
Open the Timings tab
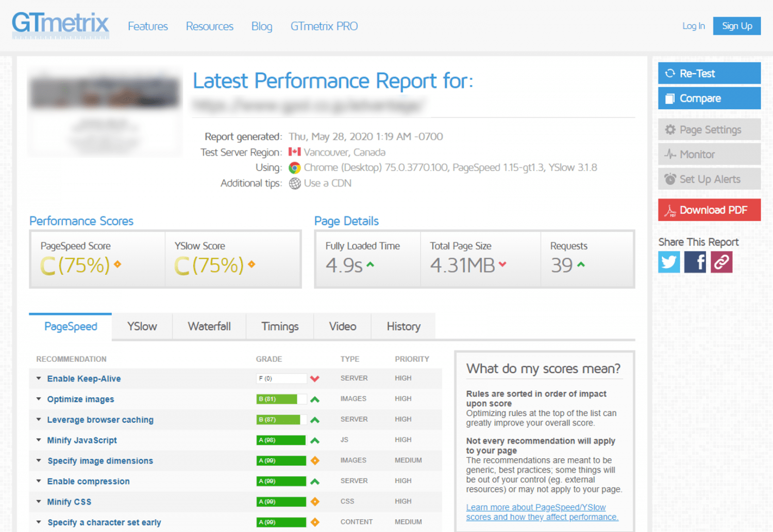point(280,326)
